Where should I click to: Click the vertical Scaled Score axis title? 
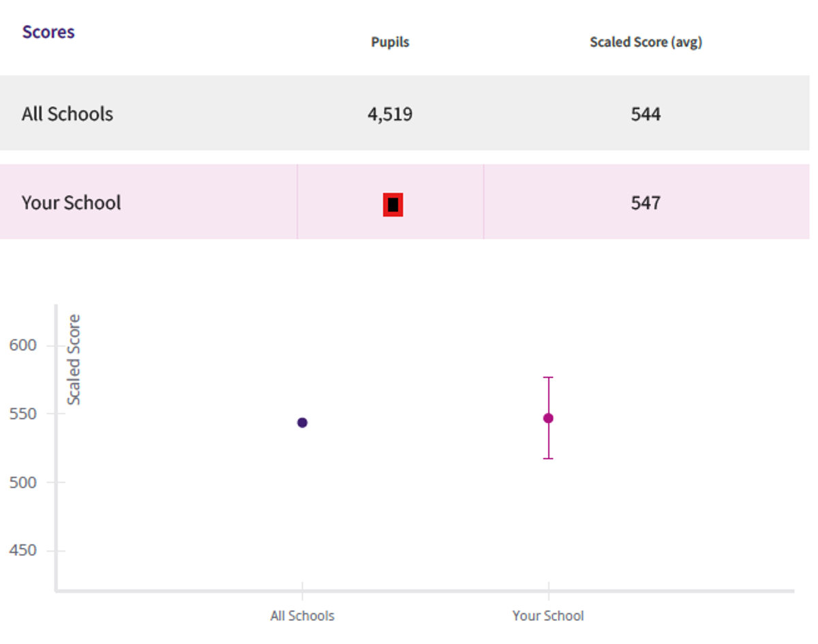[x=74, y=360]
